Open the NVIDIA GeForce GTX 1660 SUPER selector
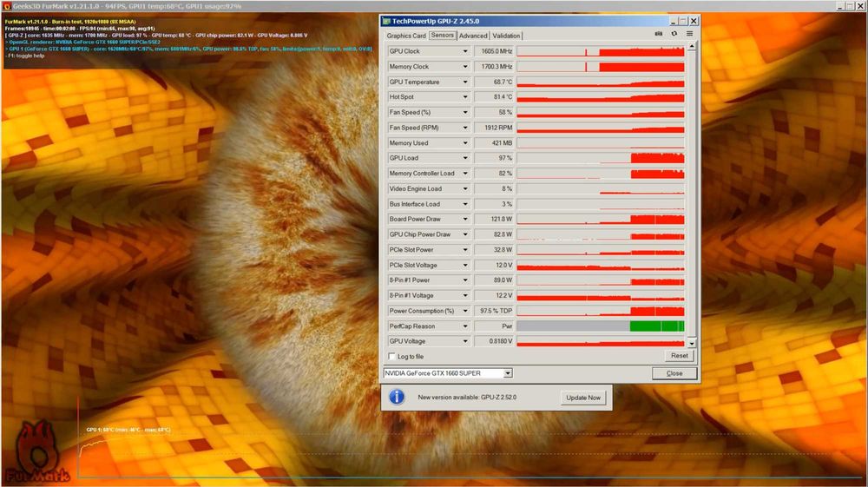This screenshot has width=868, height=487. click(447, 373)
